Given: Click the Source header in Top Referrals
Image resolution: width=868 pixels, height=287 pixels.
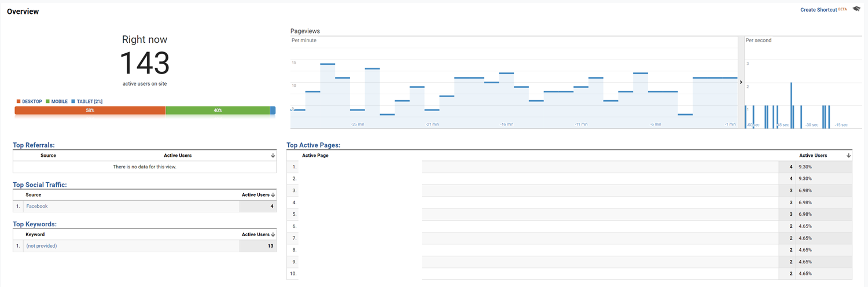Looking at the screenshot, I should (48, 156).
